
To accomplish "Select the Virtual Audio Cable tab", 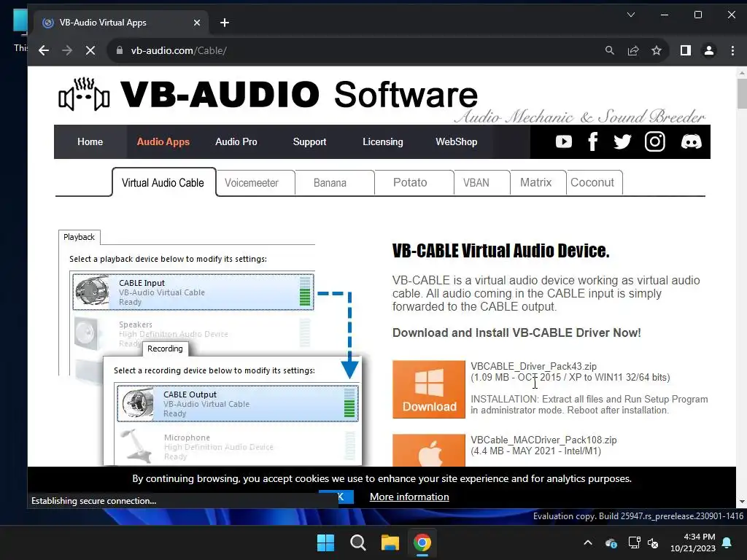I will pos(163,182).
